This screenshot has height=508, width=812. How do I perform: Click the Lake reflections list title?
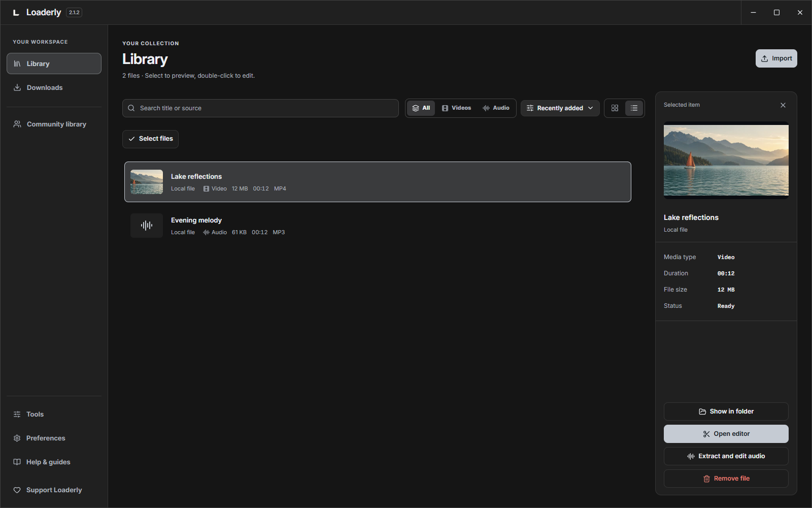pos(196,176)
